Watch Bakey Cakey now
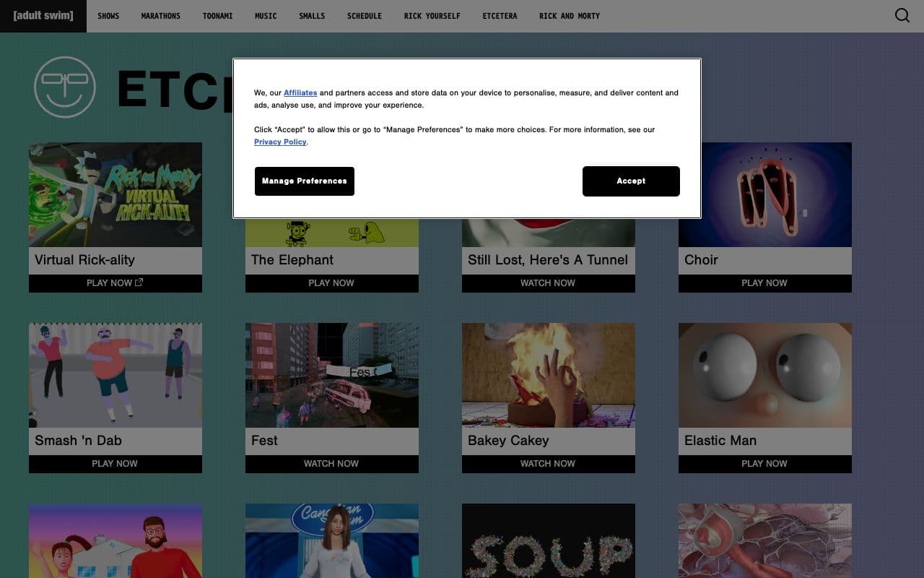924x578 pixels. 549,464
